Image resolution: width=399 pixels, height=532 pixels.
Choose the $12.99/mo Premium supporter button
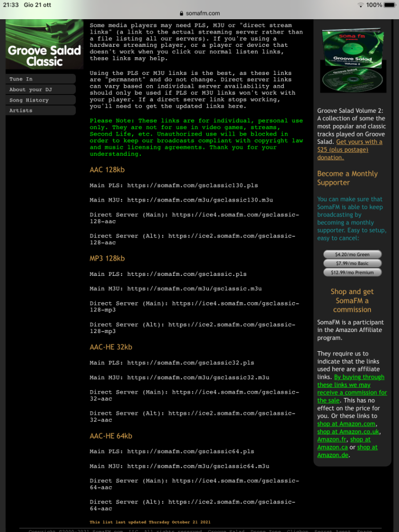click(x=352, y=272)
